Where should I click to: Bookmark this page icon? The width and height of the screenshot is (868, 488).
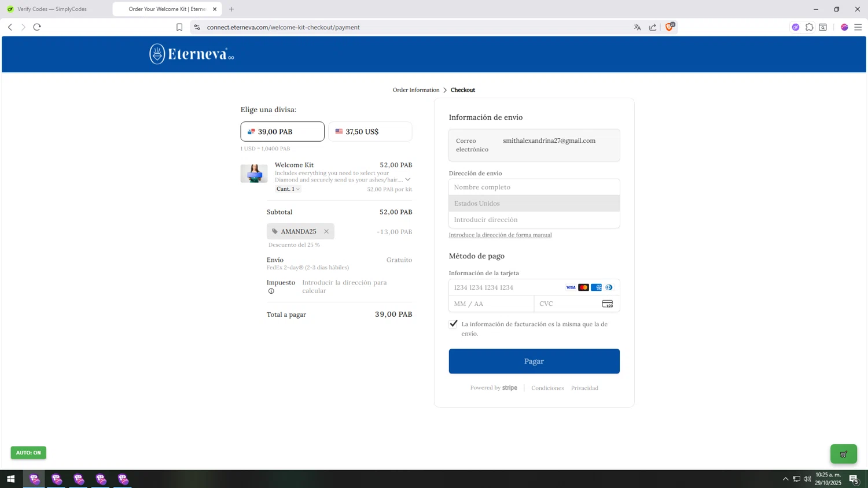(179, 27)
